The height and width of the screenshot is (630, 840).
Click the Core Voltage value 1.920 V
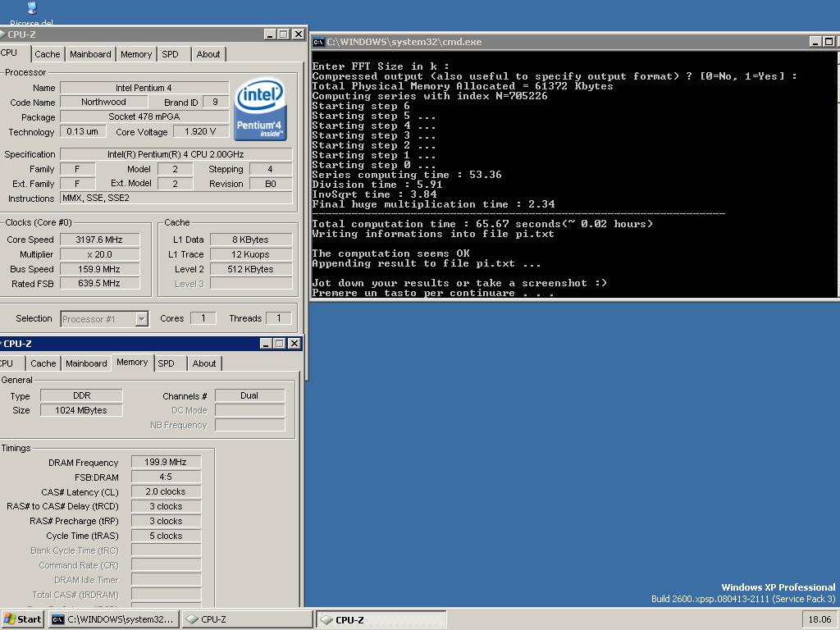pos(200,132)
